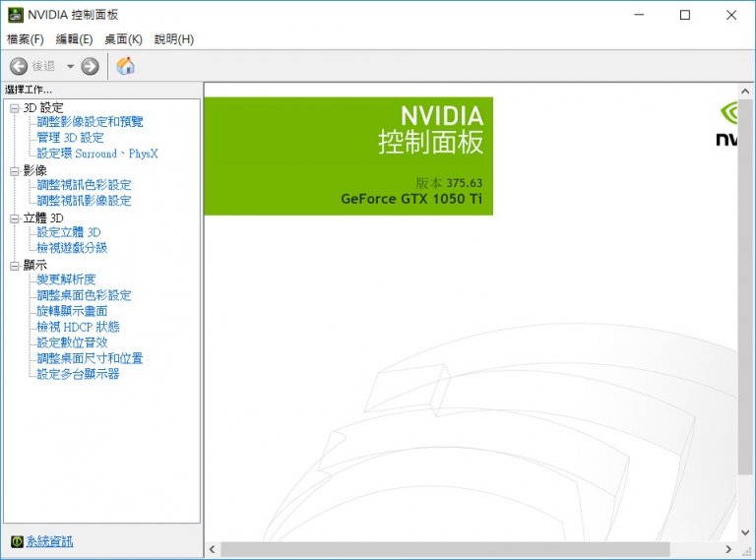Click the horizontal scrollbar right arrow

[x=728, y=549]
